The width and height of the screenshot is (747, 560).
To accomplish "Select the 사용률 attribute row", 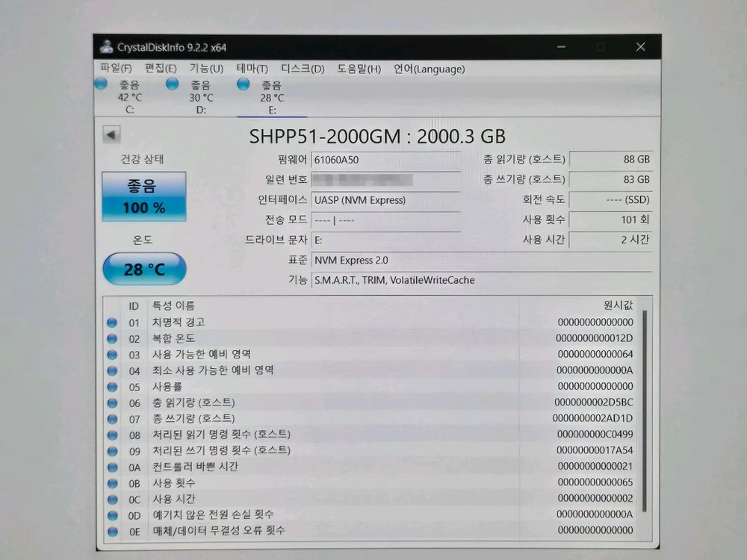I will coord(371,387).
